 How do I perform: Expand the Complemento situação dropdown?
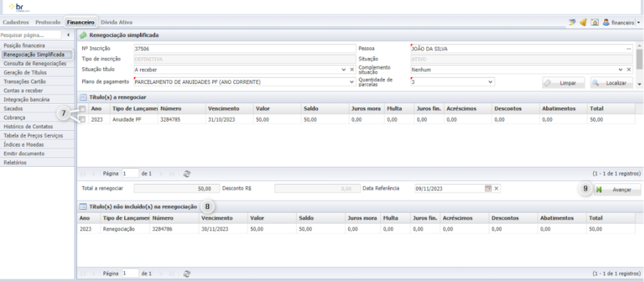coord(620,70)
